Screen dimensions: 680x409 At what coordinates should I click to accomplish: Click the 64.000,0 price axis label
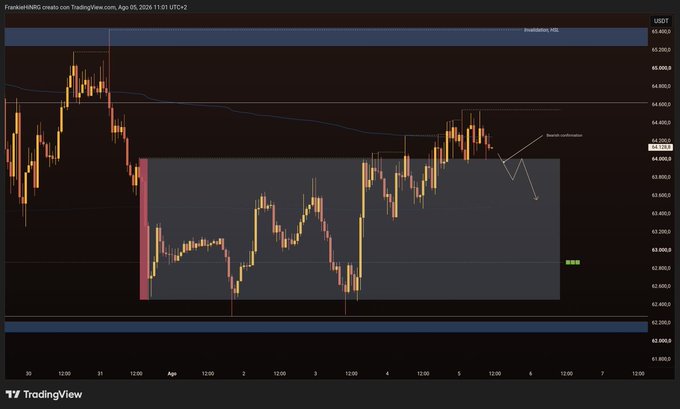coord(661,159)
